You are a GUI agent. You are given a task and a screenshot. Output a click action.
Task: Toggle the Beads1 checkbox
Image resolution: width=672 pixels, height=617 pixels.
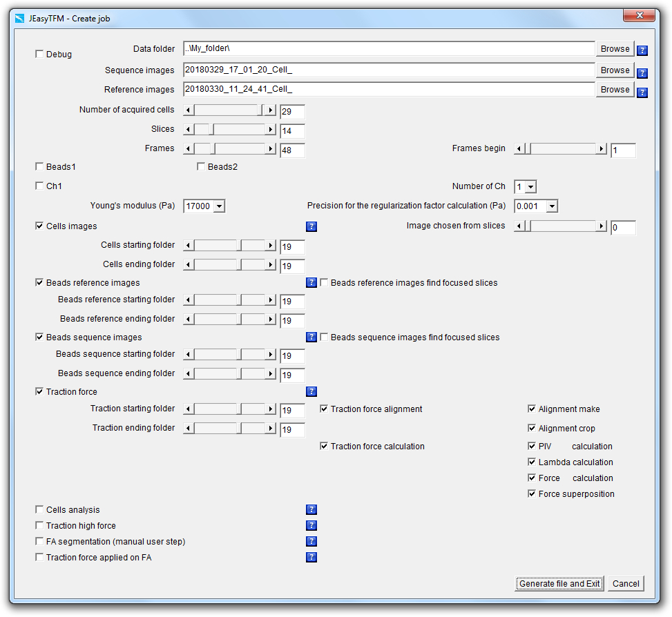[39, 166]
